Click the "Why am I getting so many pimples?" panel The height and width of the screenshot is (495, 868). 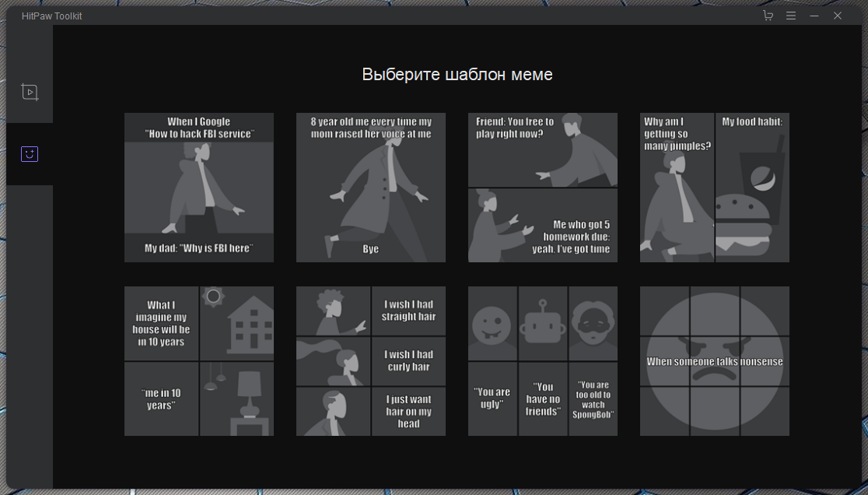coord(677,188)
